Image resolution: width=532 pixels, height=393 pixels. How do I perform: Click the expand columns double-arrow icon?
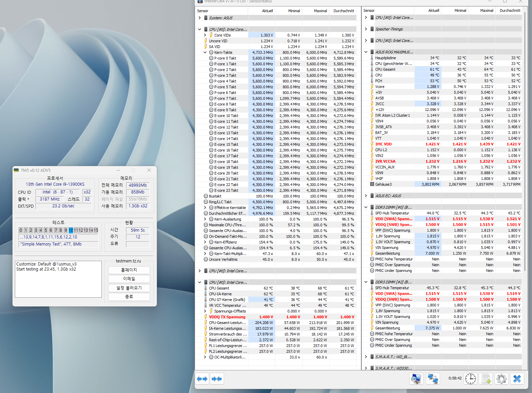click(x=202, y=379)
